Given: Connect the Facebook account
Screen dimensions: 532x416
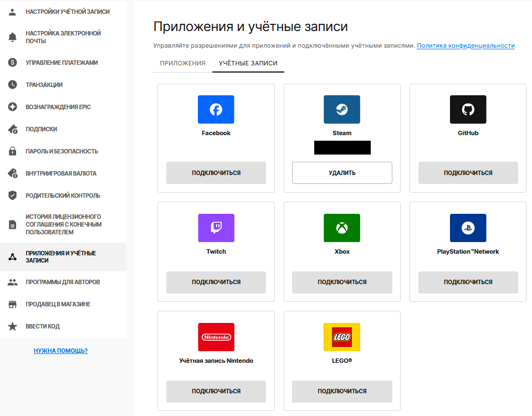Looking at the screenshot, I should click(216, 173).
